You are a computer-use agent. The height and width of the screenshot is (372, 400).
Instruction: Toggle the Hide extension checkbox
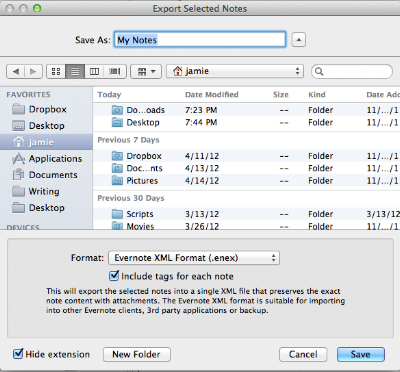18,354
